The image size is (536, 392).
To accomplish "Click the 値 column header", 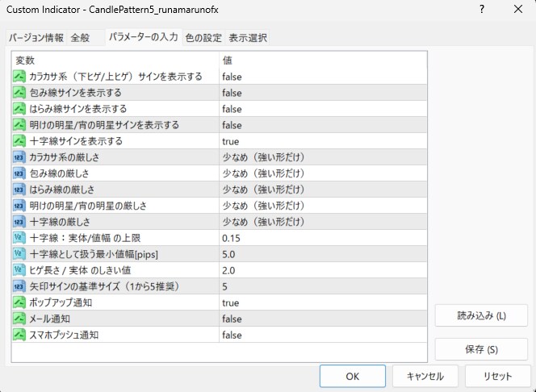I will click(323, 60).
